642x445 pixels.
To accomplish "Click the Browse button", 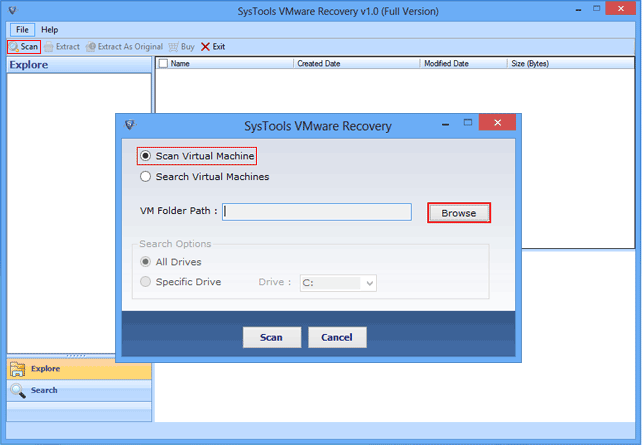I will point(459,213).
